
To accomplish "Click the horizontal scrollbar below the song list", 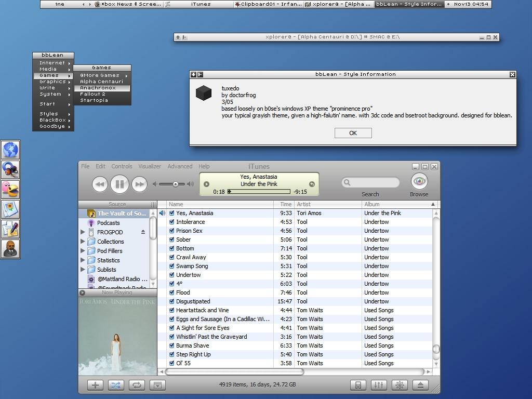I will (234, 372).
